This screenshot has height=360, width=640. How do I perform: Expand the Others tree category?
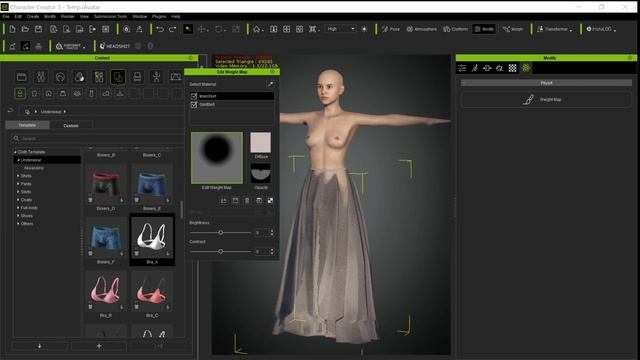coord(18,224)
